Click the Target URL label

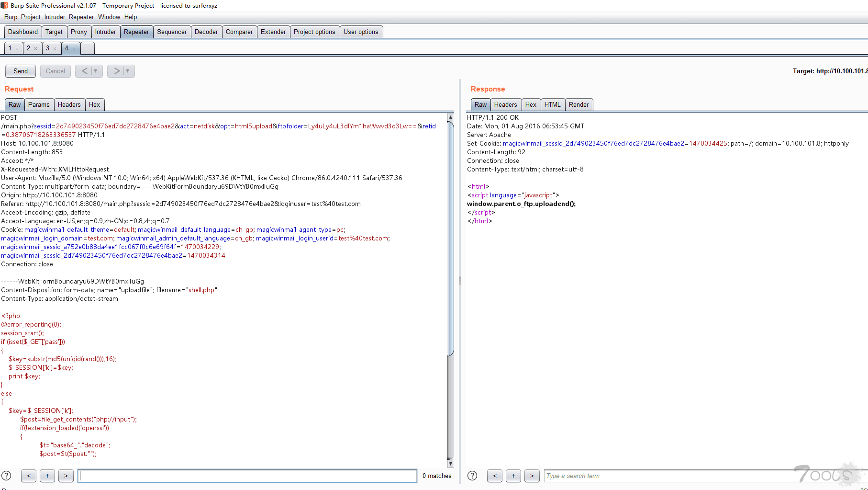point(830,71)
